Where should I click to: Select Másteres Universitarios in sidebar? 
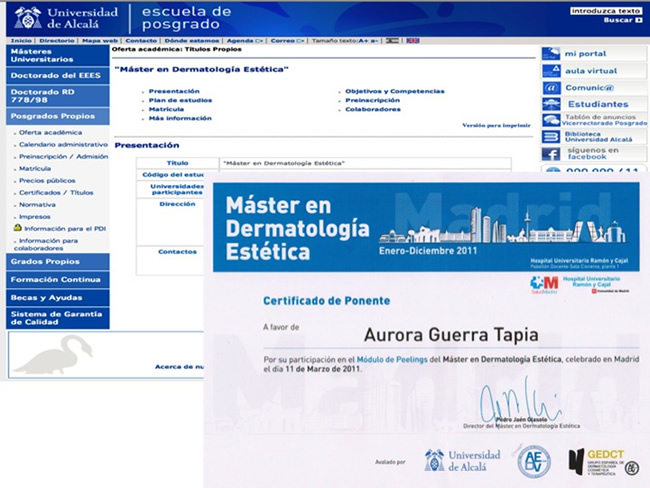click(x=58, y=56)
